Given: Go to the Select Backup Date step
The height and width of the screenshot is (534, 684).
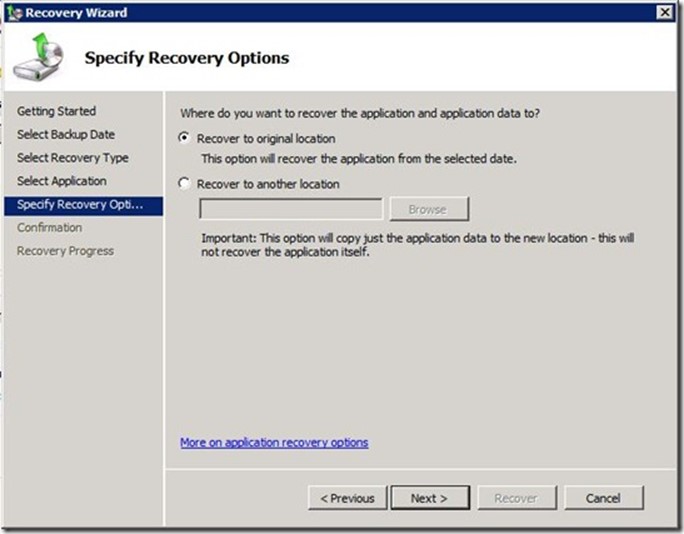Looking at the screenshot, I should tap(66, 134).
